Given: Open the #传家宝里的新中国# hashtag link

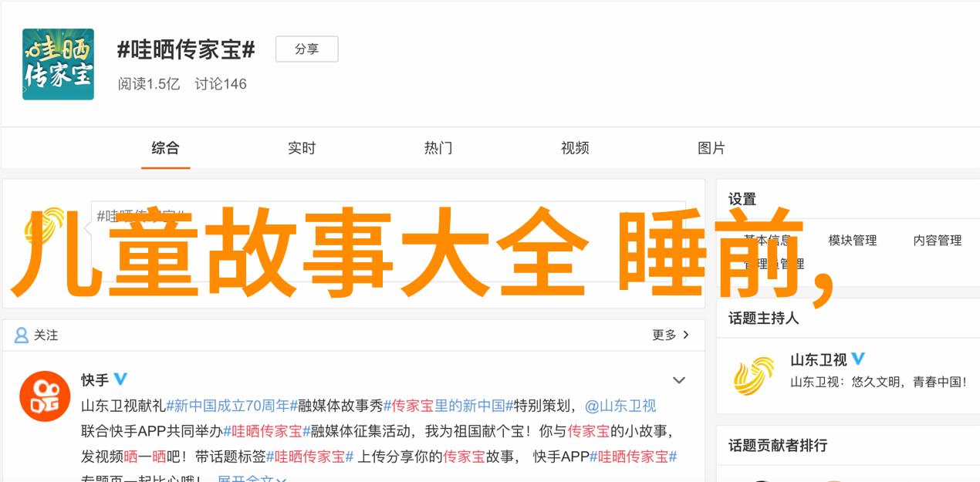Looking at the screenshot, I should (x=448, y=406).
